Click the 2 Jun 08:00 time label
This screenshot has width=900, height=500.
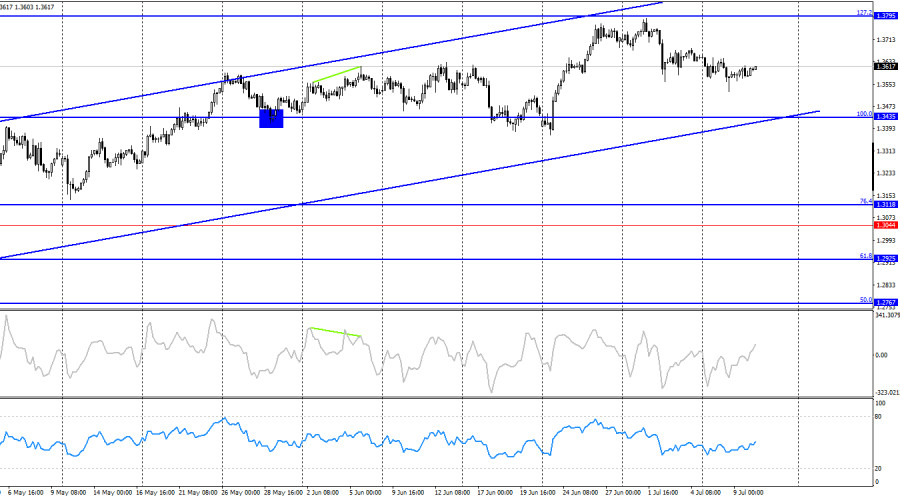[323, 493]
